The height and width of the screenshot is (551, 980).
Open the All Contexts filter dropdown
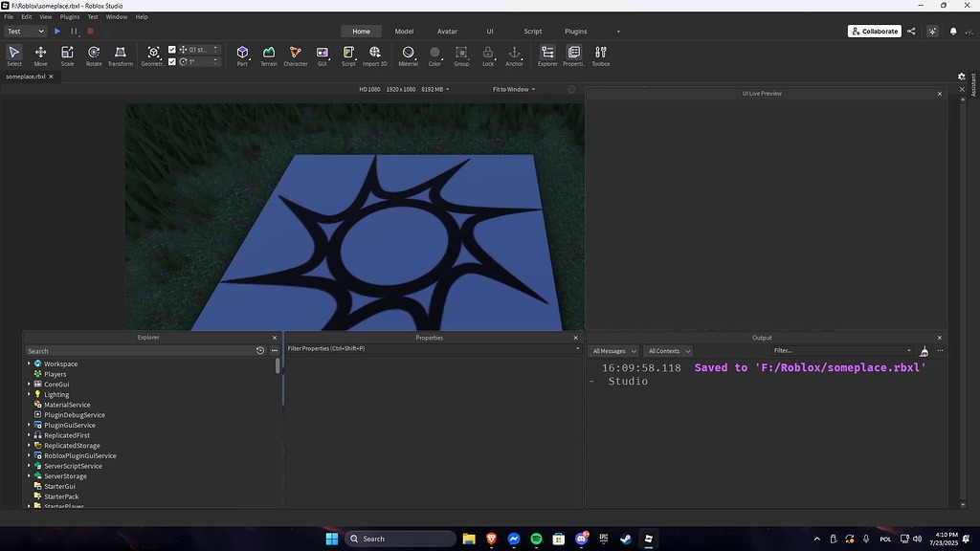pos(668,351)
